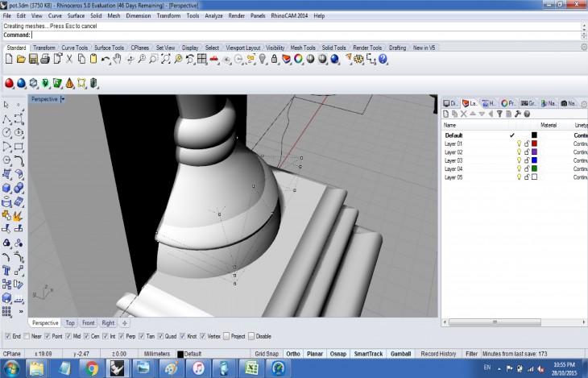The image size is (588, 378).
Task: Open the Perspective viewport title dropdown arrow
Action: point(63,99)
